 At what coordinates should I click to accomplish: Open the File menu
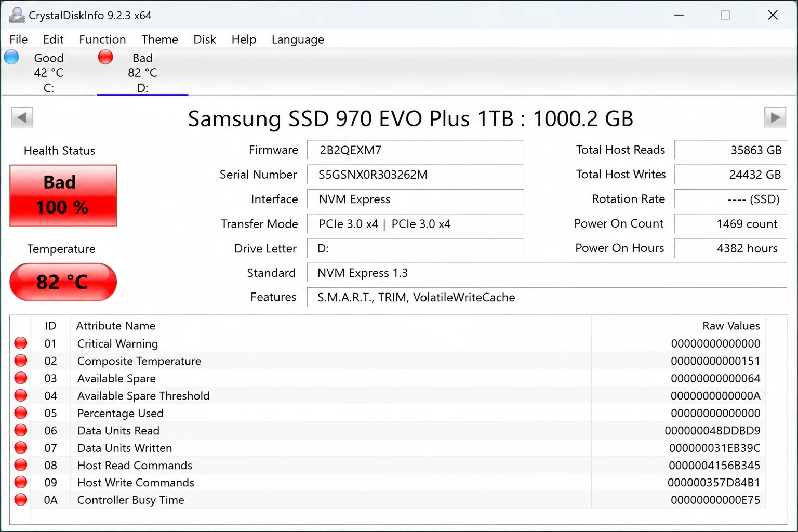tap(19, 39)
